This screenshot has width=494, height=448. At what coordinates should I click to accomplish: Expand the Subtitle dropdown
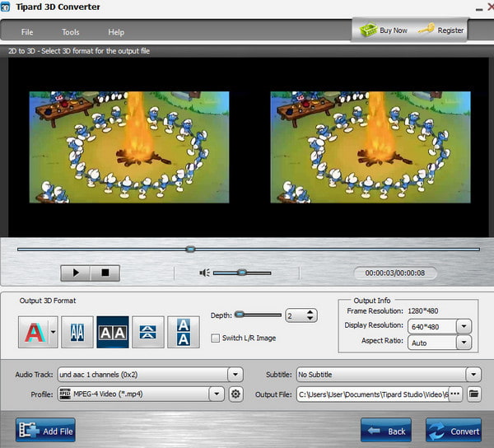pyautogui.click(x=473, y=375)
